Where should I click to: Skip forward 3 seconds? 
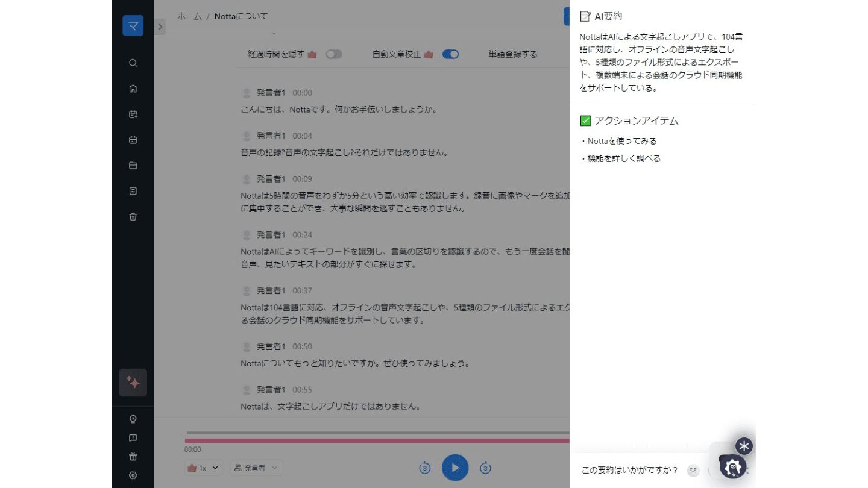tap(486, 468)
